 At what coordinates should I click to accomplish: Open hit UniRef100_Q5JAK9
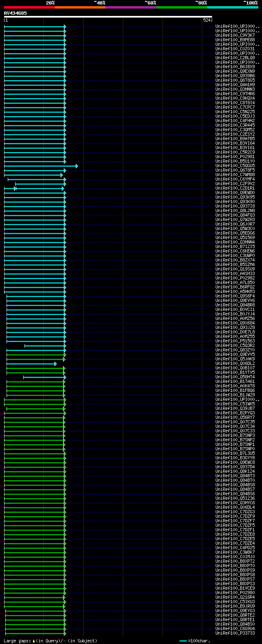pyautogui.click(x=235, y=359)
